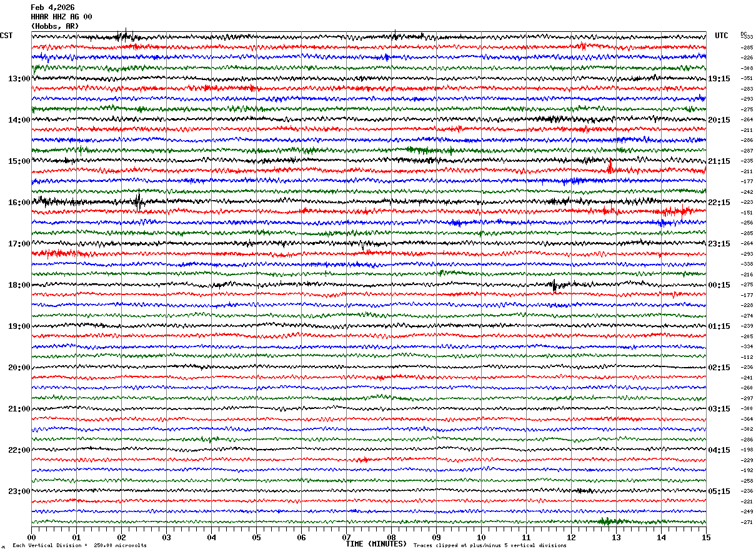756x554 pixels.
Task: Click minute tick "04" on time axis
Action: [x=211, y=537]
